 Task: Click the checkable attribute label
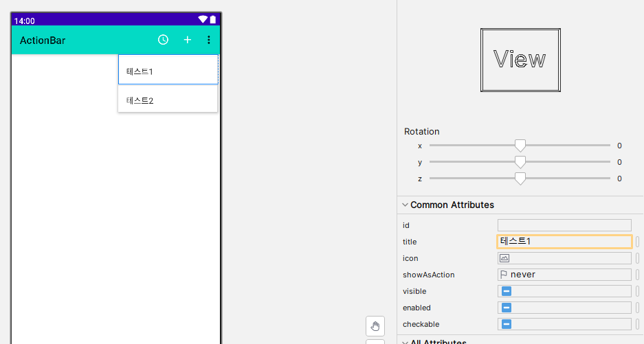coord(421,324)
